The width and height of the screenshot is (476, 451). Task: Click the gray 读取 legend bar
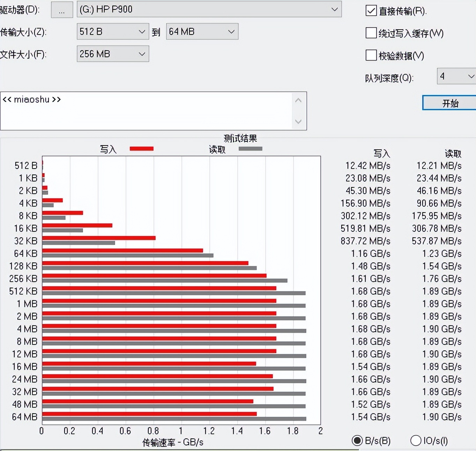pyautogui.click(x=250, y=148)
